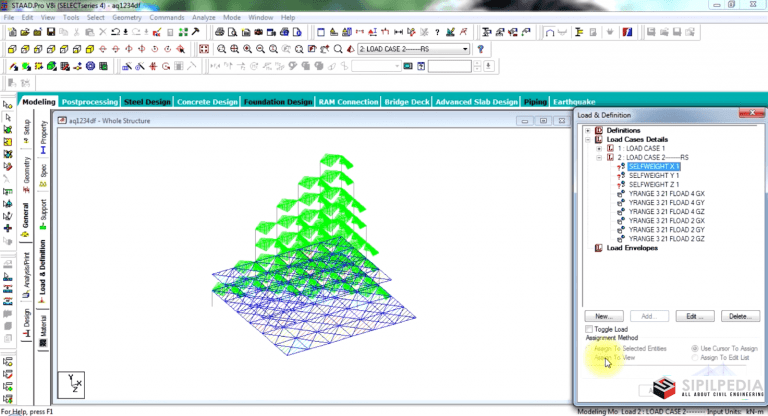Collapse the 2 : LOAD CASE 2 node
768x416 pixels.
coord(599,158)
